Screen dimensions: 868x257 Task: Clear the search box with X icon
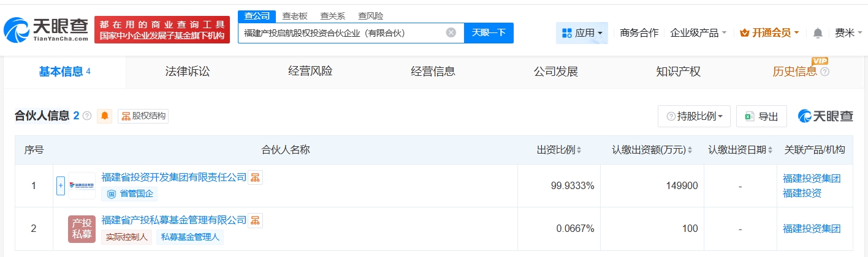point(451,32)
